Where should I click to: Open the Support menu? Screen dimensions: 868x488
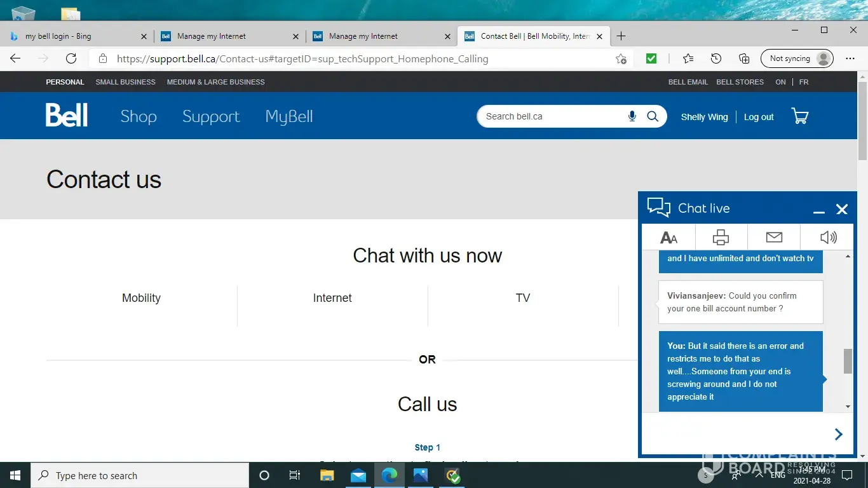211,116
